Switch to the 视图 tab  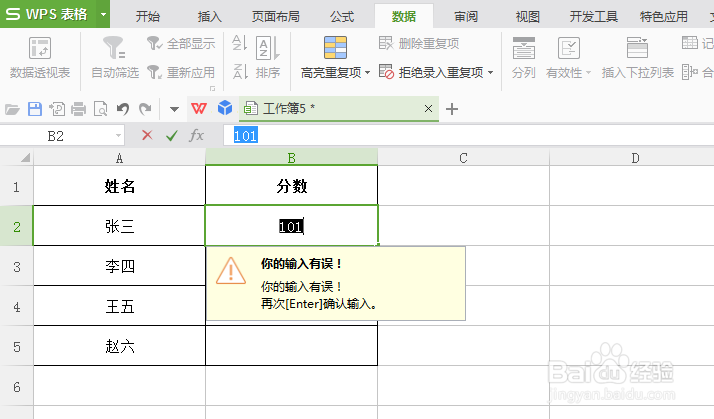pyautogui.click(x=528, y=17)
